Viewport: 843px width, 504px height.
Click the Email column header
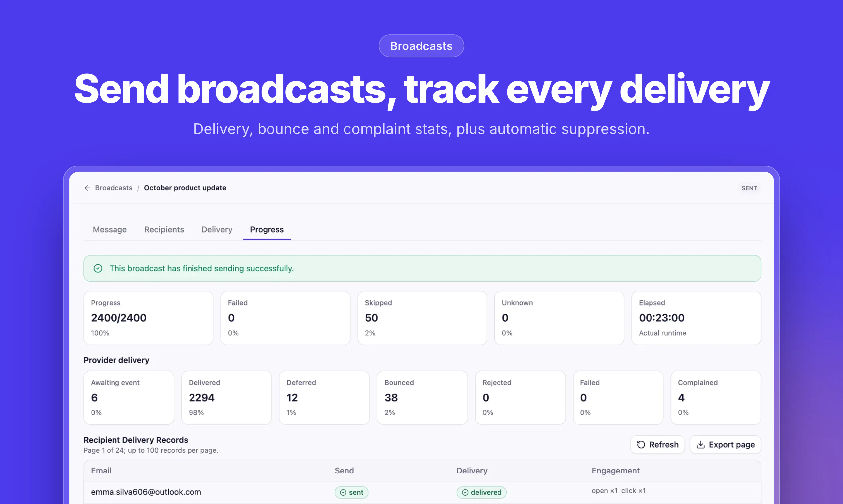(101, 471)
